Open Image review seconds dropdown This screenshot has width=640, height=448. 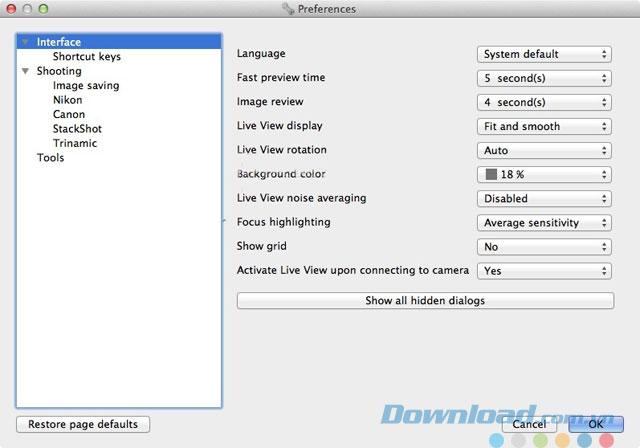[543, 102]
